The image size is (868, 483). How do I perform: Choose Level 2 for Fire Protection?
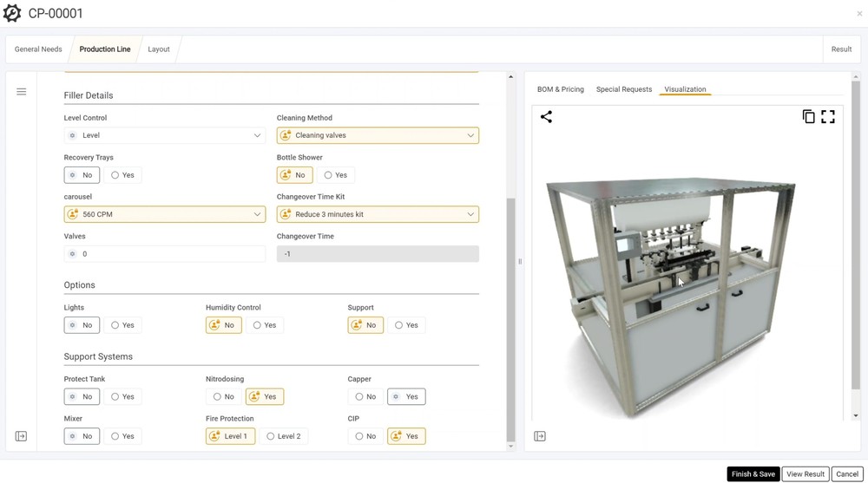coord(284,436)
